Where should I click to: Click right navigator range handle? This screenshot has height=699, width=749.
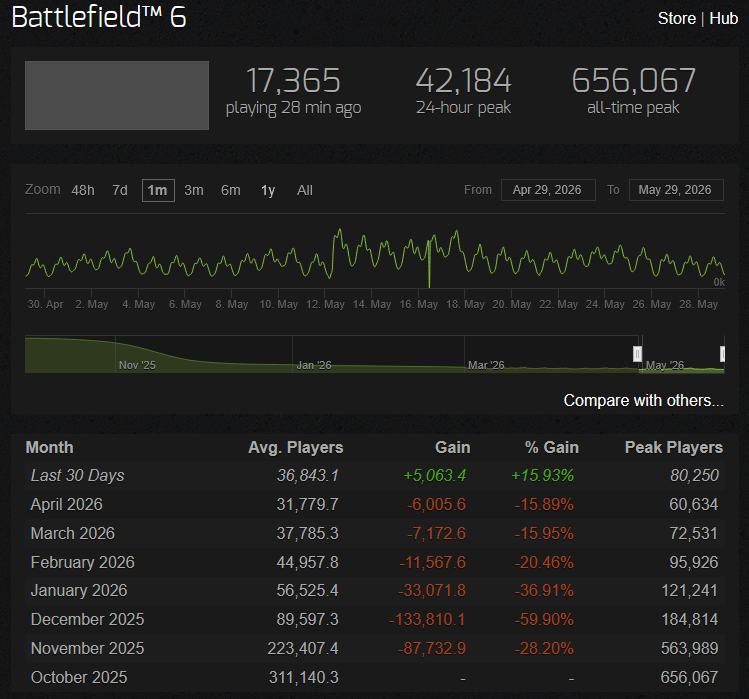(723, 354)
